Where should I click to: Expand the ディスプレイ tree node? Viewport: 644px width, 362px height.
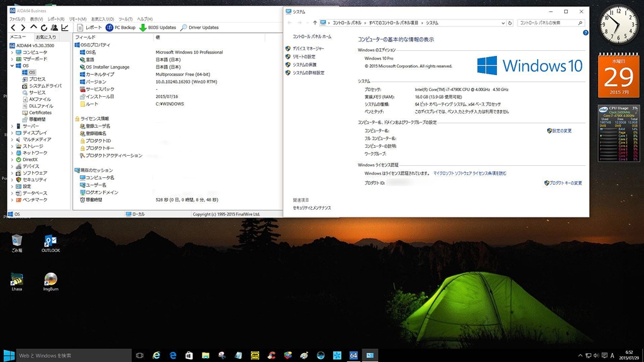12,133
